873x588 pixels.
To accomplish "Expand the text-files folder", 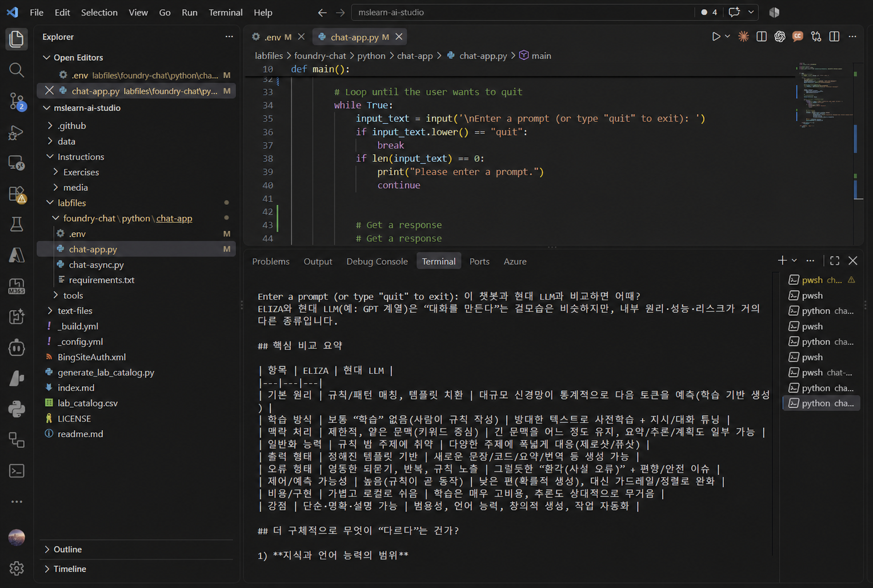I will point(137,311).
